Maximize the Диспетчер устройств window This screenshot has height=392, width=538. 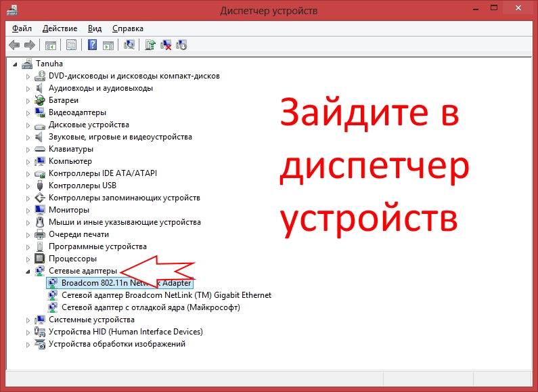494,8
